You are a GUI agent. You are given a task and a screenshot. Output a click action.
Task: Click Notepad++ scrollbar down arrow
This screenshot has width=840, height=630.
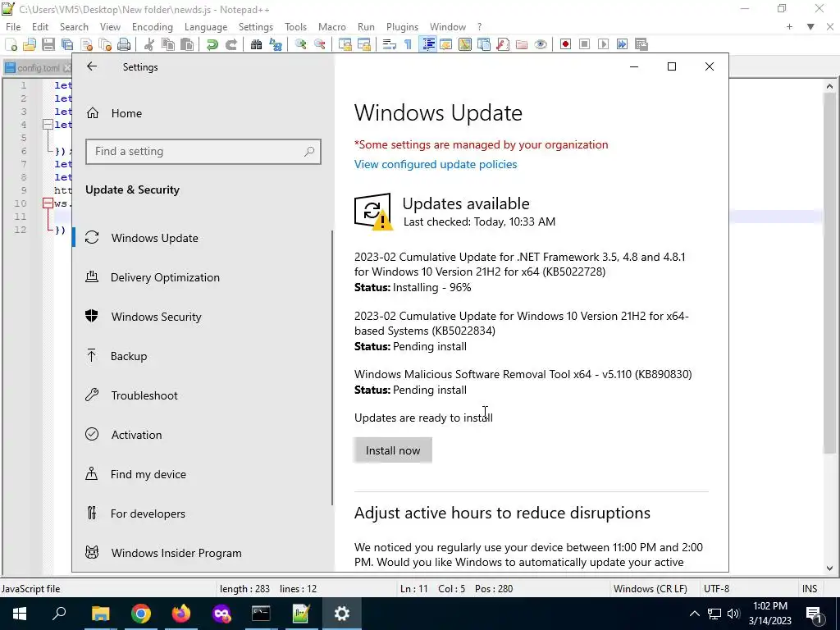coord(829,568)
